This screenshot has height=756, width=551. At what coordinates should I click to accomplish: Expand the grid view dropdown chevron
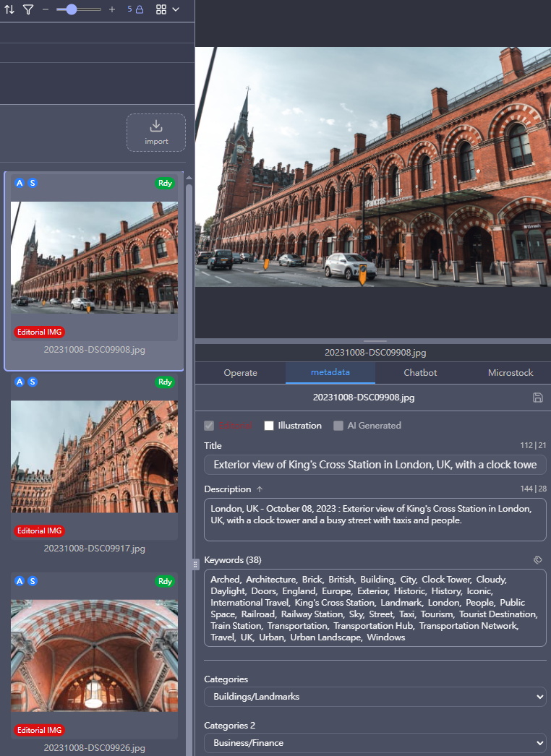click(176, 9)
